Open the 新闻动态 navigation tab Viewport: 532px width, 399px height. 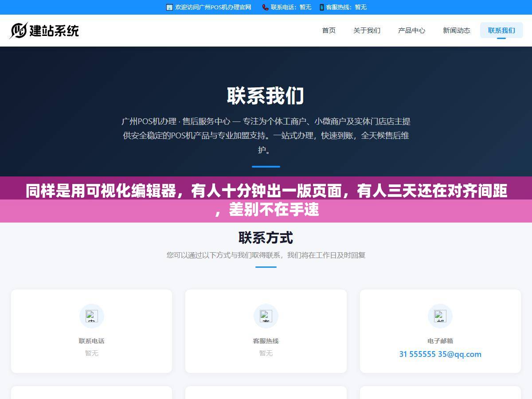457,31
